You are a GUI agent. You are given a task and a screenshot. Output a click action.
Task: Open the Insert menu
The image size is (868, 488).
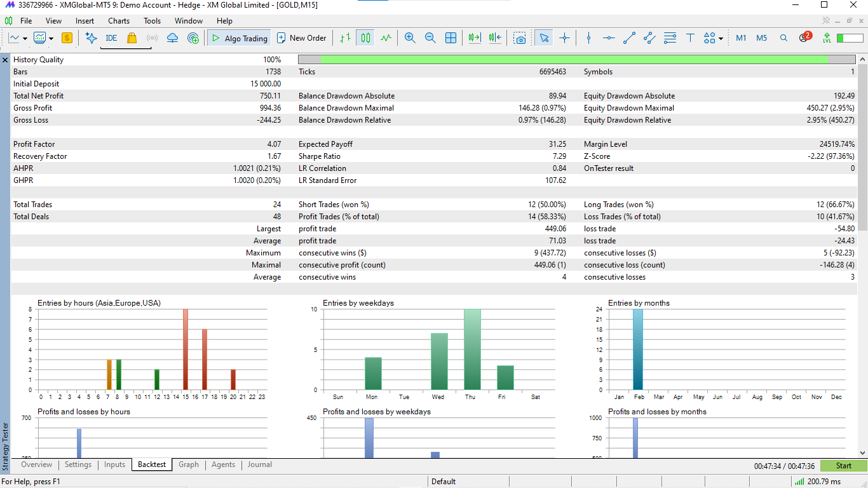[85, 21]
